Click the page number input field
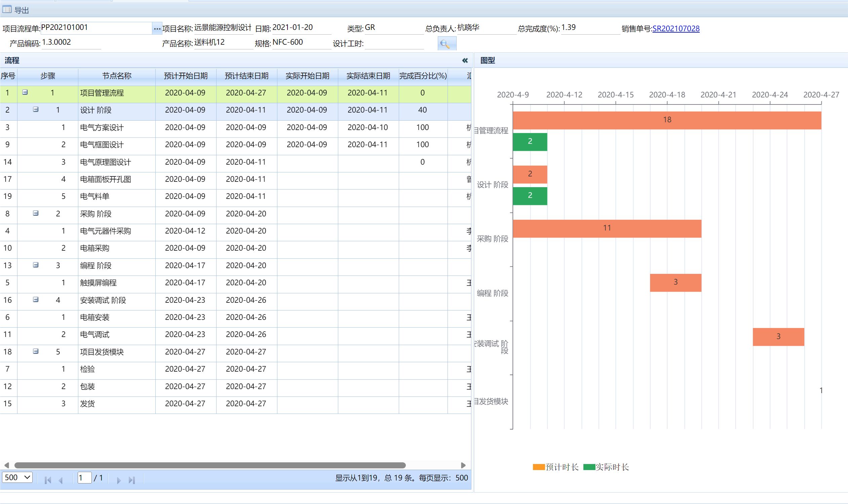Viewport: 848px width, 504px height. [x=84, y=477]
